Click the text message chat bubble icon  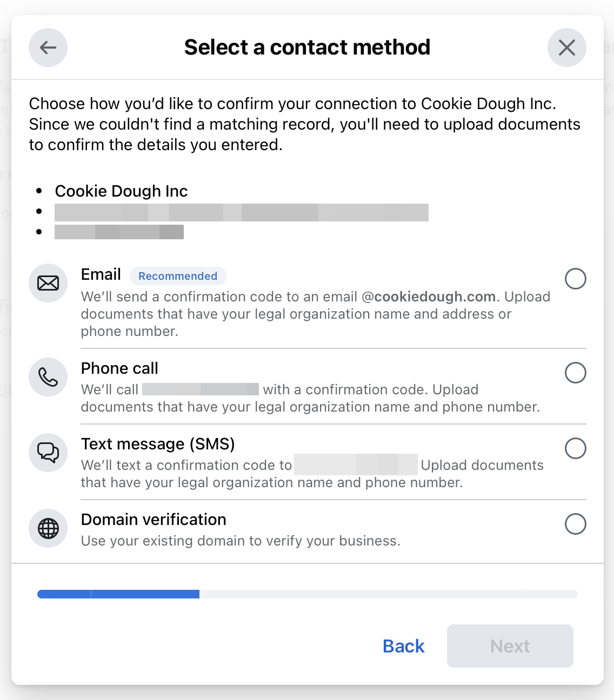(48, 453)
